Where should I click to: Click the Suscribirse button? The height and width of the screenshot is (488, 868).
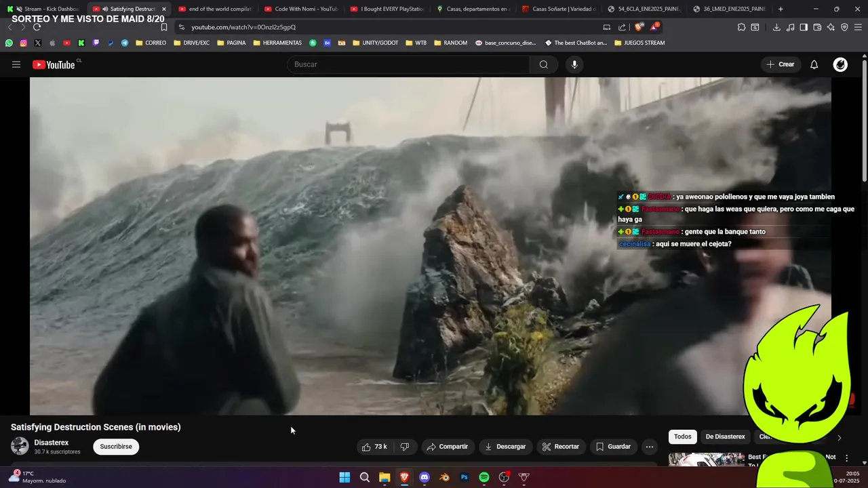116,447
